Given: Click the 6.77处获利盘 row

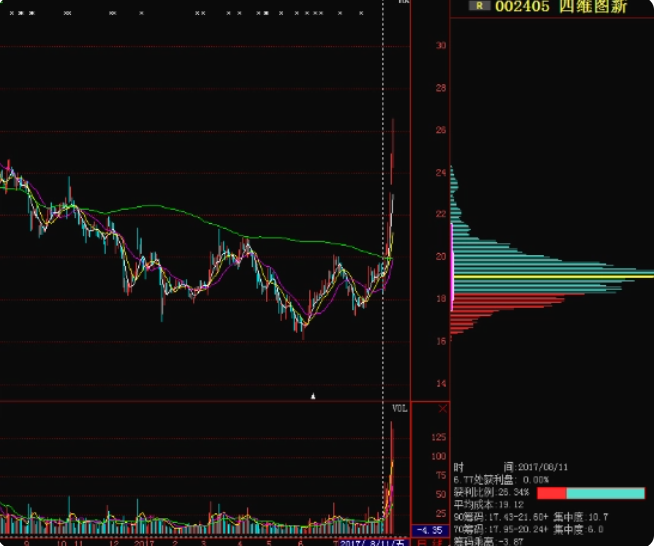Looking at the screenshot, I should [x=501, y=480].
